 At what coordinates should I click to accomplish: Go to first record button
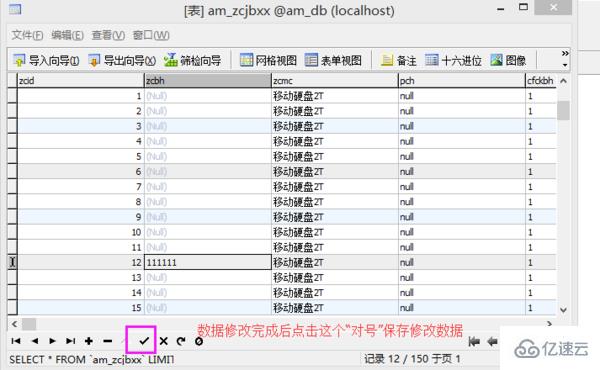click(16, 341)
